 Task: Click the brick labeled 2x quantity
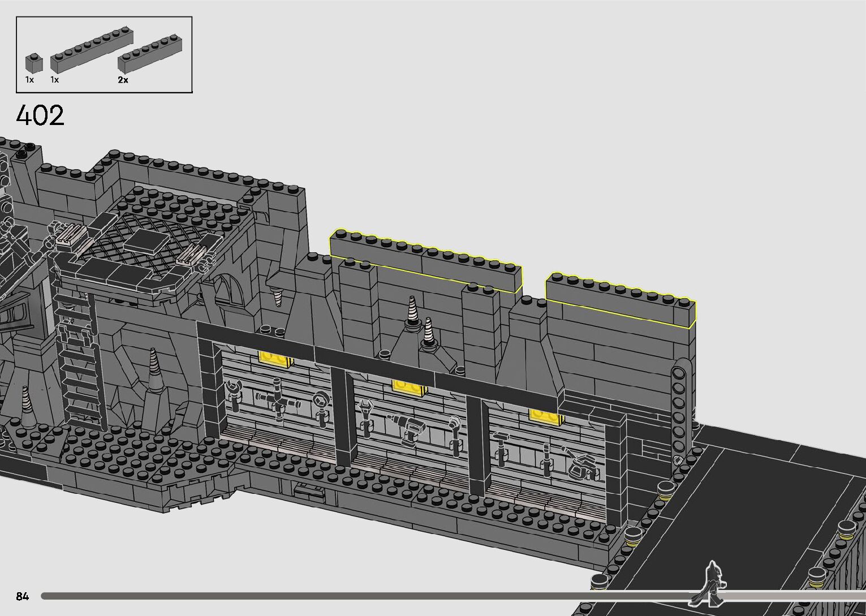(x=150, y=54)
